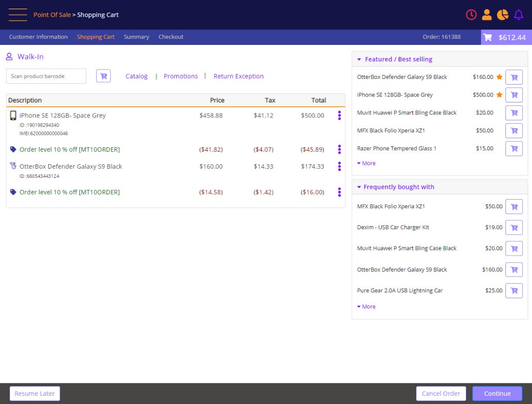Add frequently bought OtterBox Defender to cart
Screen dimensions: 532x404
click(514, 270)
